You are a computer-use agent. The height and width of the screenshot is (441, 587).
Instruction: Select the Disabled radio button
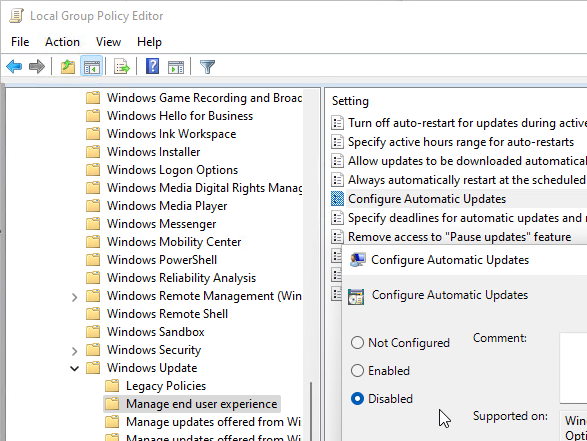358,399
